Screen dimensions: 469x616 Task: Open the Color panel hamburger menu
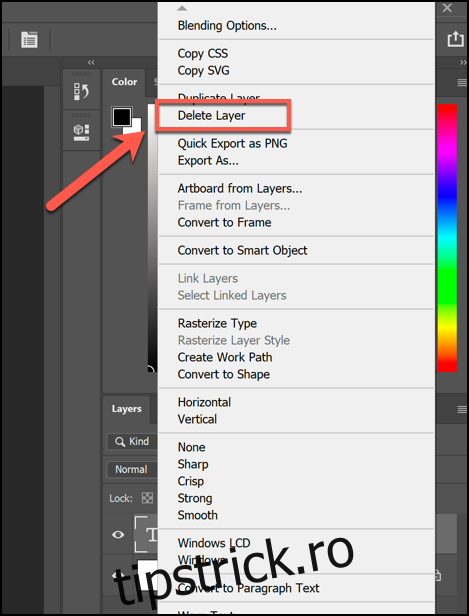click(462, 82)
